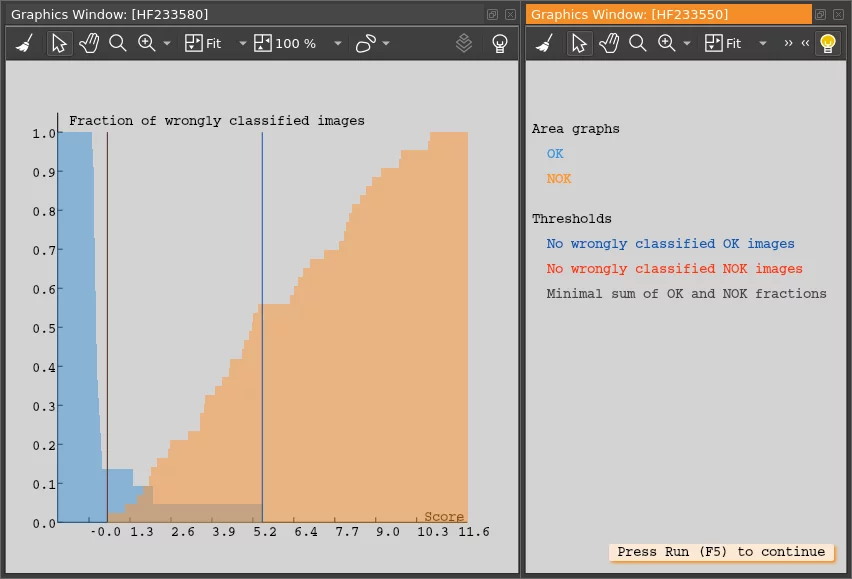Open the Fit dropdown arrow in left window

[x=242, y=44]
